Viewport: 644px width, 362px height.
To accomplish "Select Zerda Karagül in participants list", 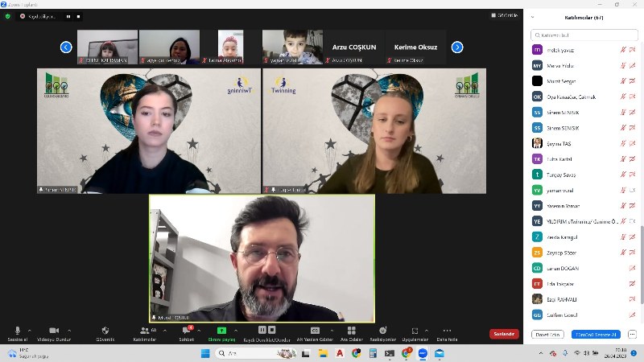I will point(584,237).
